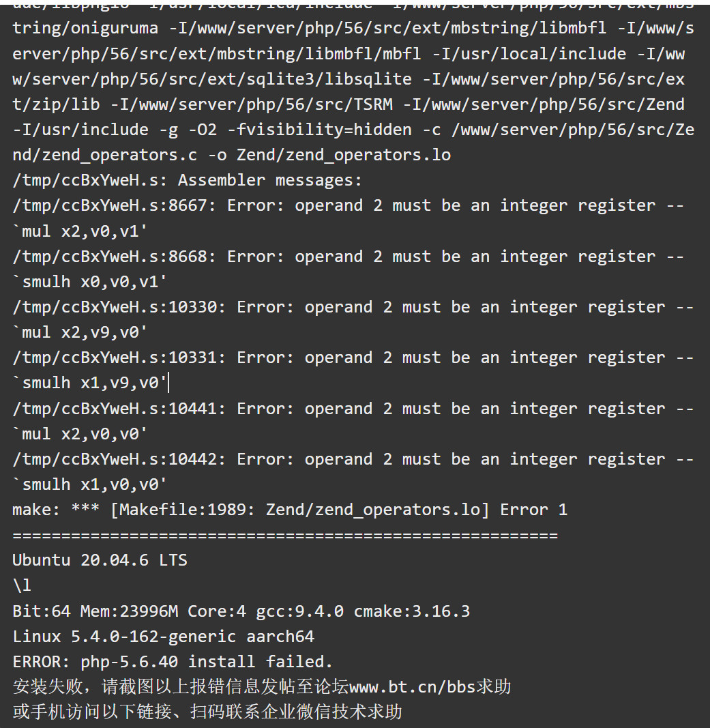Viewport: 710px width, 728px height.
Task: Click the `smulh x0,v0,v1' instruction text
Action: pos(89,281)
